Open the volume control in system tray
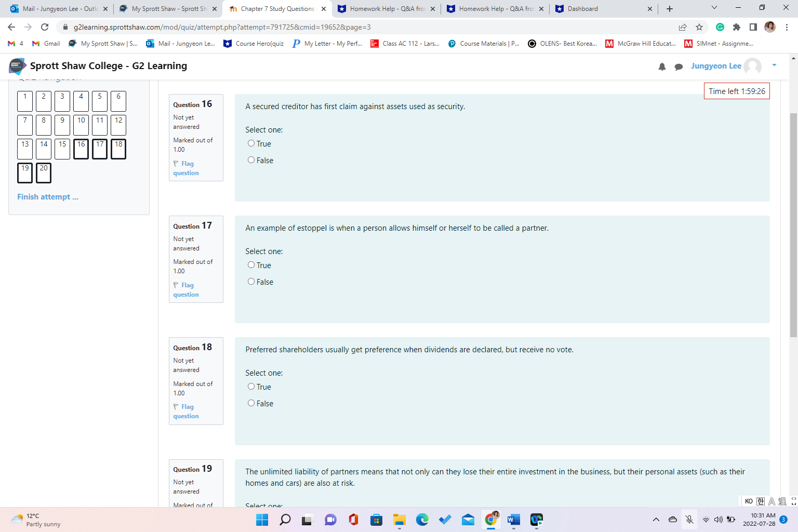The height and width of the screenshot is (532, 798). click(719, 520)
